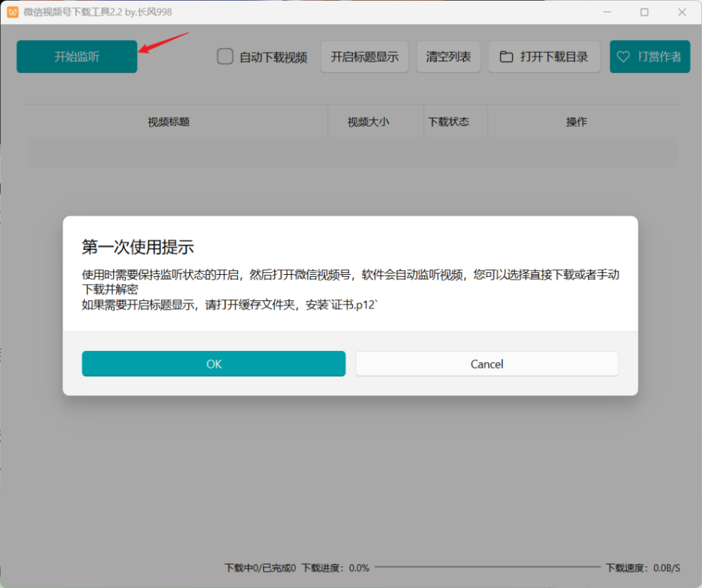Click the 操作 column header
The image size is (702, 588).
point(577,121)
